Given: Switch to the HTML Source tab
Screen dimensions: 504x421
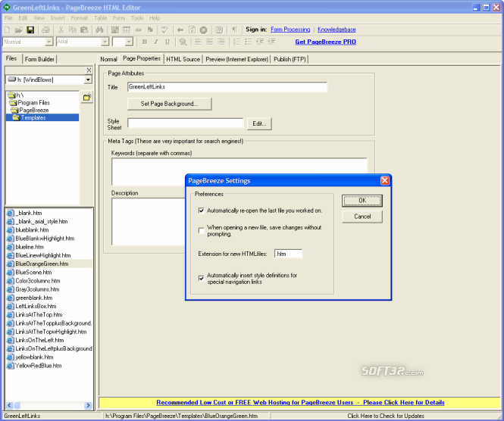Looking at the screenshot, I should 183,59.
